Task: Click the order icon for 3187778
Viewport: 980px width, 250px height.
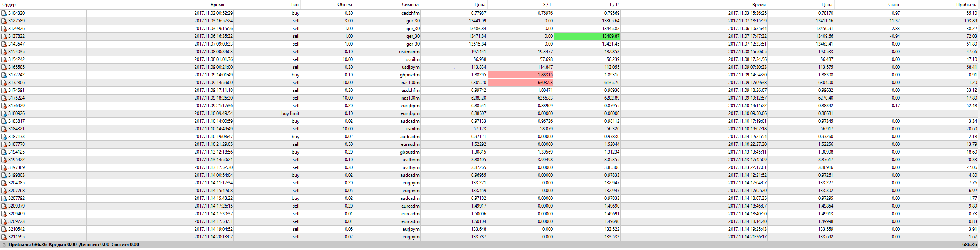Action: [4, 144]
